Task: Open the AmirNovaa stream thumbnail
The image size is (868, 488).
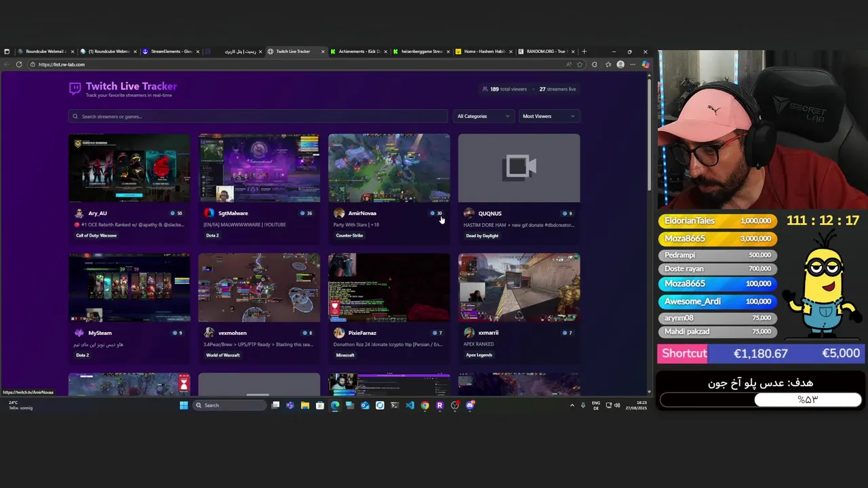Action: 389,168
